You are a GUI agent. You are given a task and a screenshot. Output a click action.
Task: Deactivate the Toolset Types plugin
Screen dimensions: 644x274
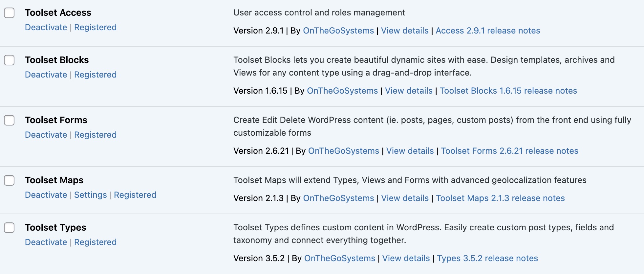(46, 242)
